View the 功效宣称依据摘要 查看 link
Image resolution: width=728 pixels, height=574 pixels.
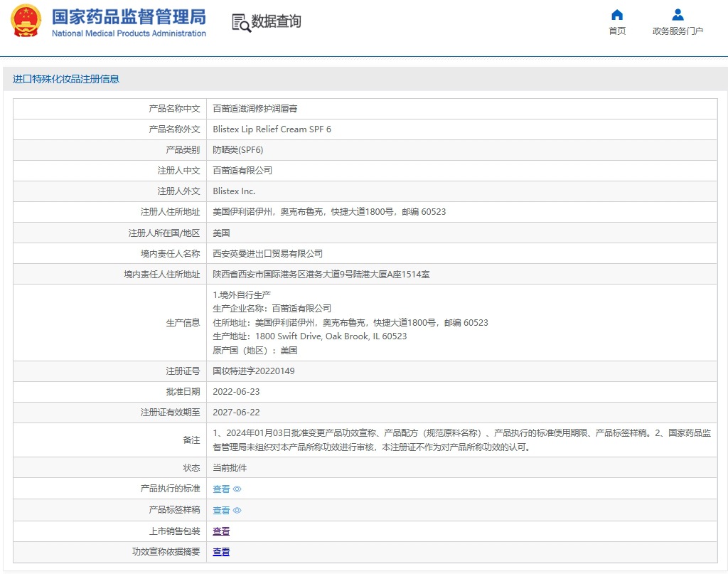pos(221,552)
